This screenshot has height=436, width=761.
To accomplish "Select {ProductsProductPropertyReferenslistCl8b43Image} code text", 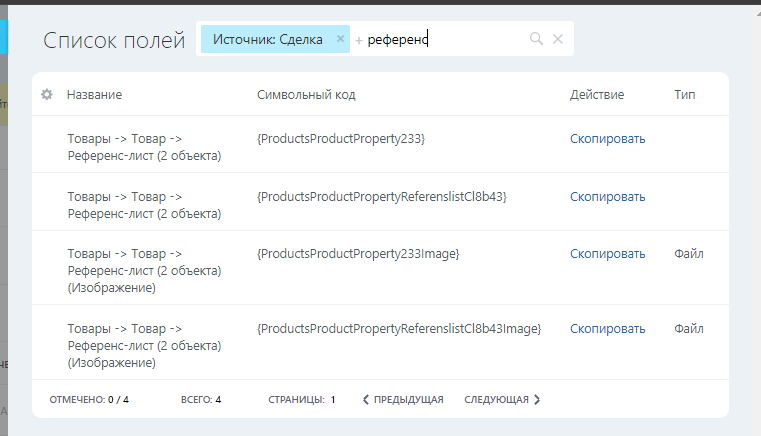I will (399, 329).
